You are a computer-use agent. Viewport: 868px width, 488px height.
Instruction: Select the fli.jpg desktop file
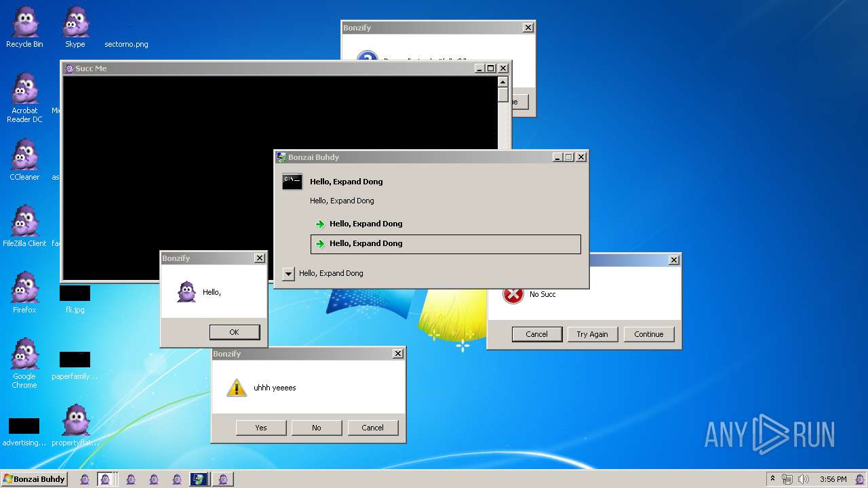tap(75, 300)
